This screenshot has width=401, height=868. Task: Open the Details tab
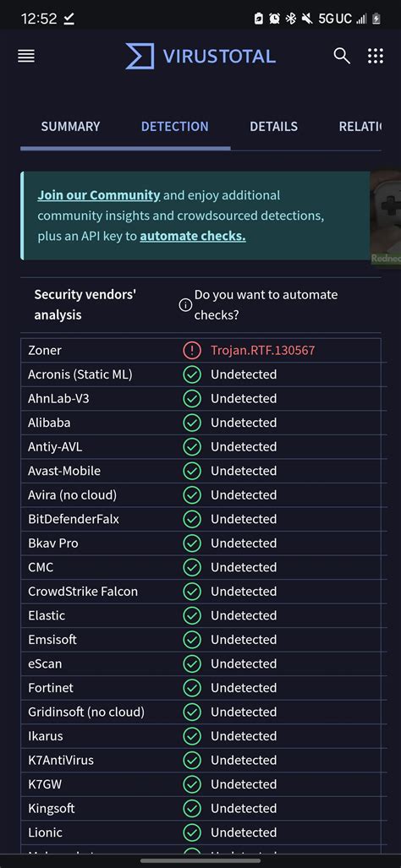click(x=273, y=126)
